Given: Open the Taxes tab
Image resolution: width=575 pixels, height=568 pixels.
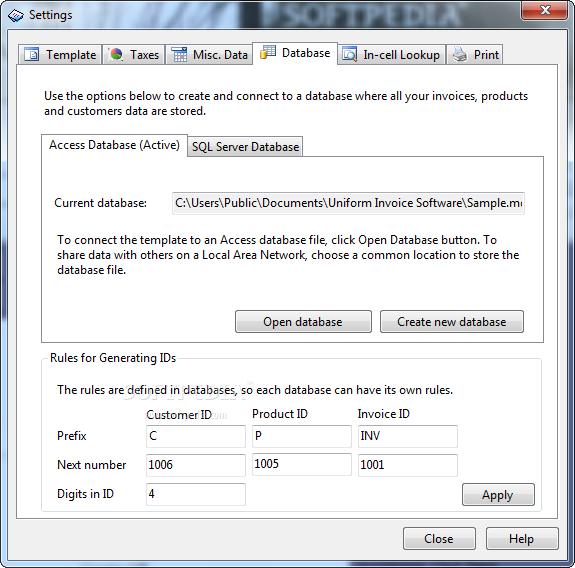Looking at the screenshot, I should tap(134, 55).
